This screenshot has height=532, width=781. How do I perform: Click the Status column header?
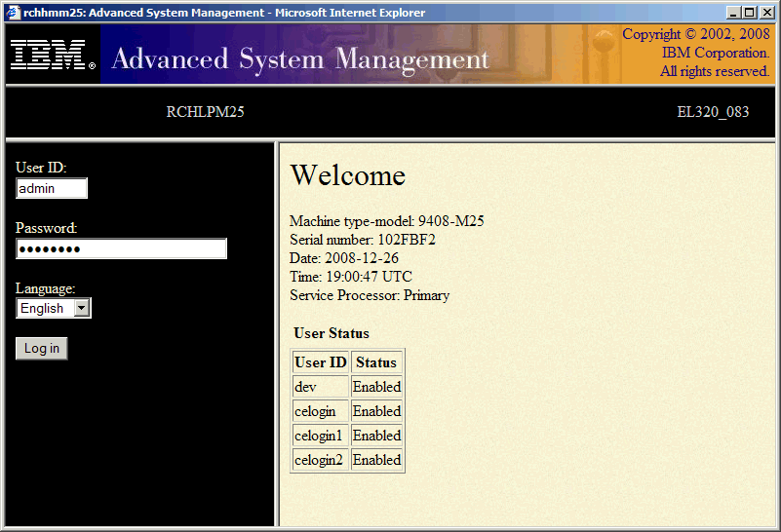(x=376, y=362)
